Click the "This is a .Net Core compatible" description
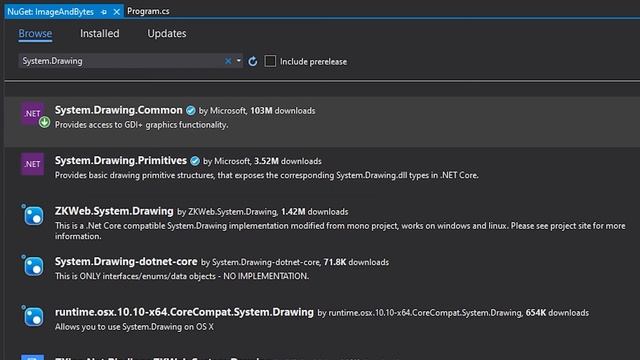The height and width of the screenshot is (360, 640). click(x=340, y=231)
